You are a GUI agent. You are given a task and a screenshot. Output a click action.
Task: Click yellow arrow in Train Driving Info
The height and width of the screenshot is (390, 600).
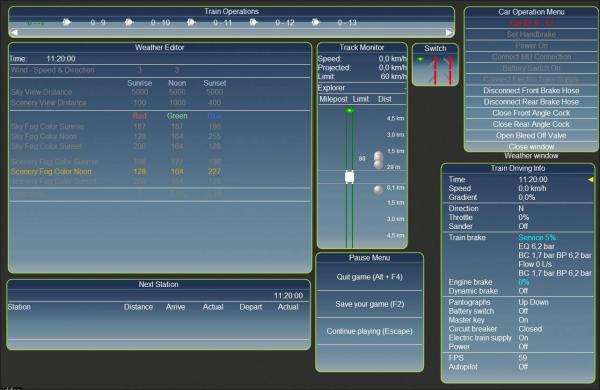pos(590,179)
